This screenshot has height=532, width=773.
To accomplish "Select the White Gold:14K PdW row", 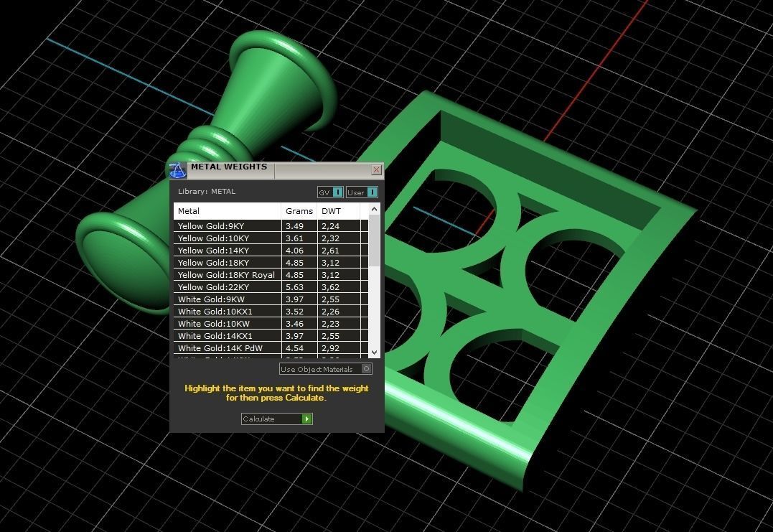I will tap(271, 348).
